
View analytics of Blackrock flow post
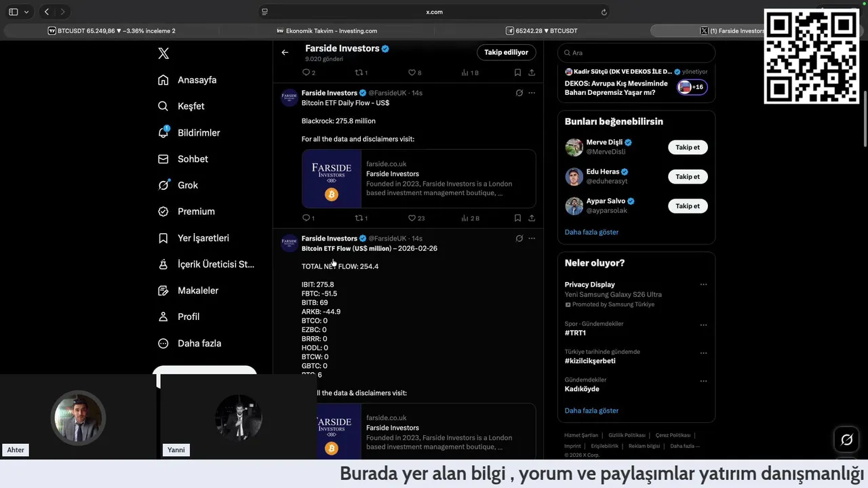[x=470, y=218]
